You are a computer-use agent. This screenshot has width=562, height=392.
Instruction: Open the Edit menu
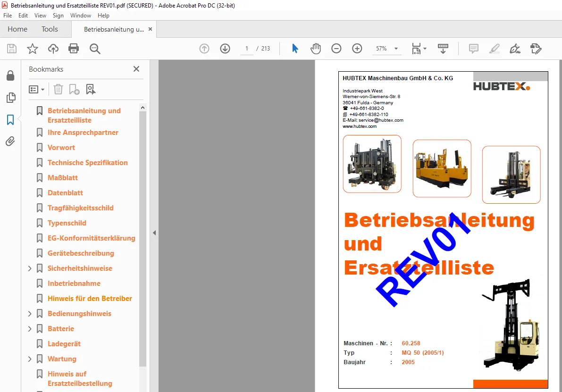tap(23, 16)
